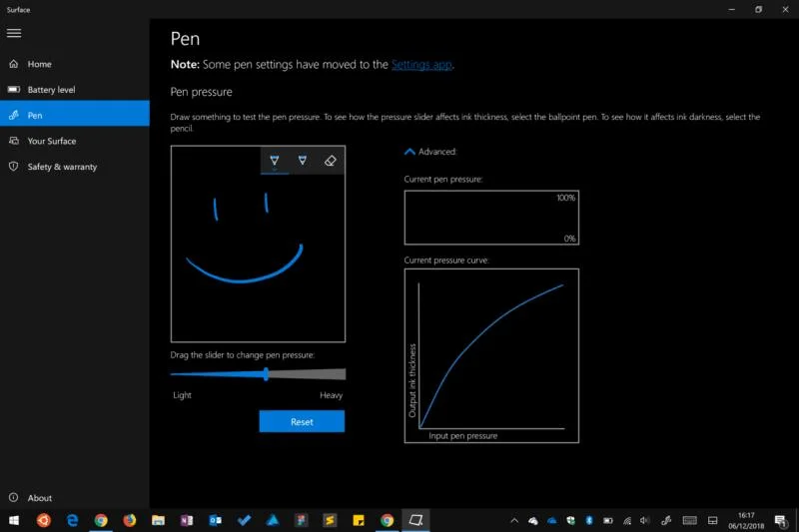Select the pencil tool
The width and height of the screenshot is (799, 532).
tap(303, 161)
